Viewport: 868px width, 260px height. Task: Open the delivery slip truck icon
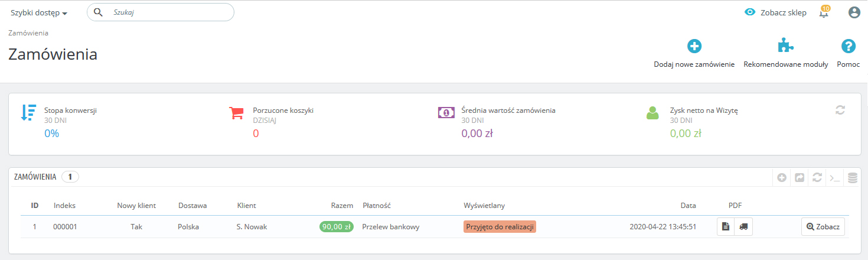tap(743, 227)
